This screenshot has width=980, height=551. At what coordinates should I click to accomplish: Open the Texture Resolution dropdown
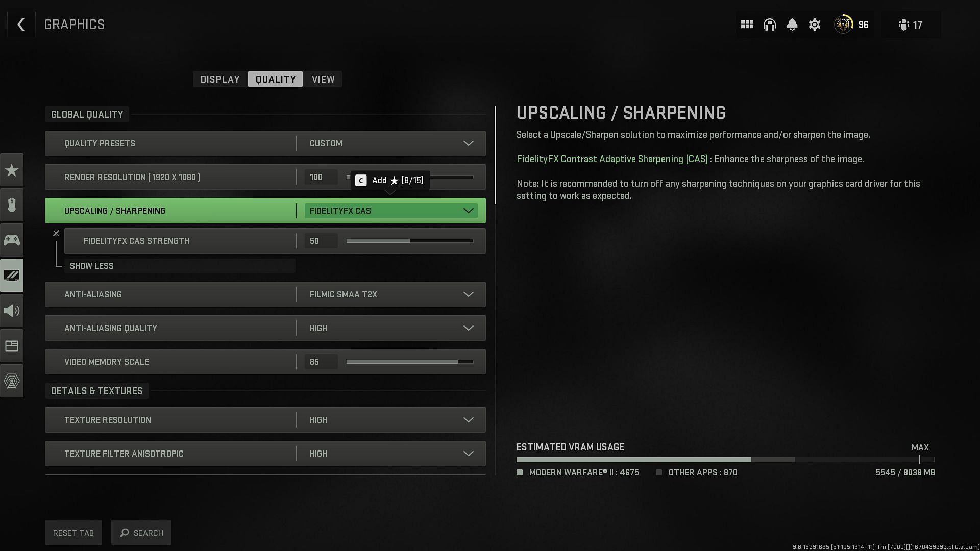[x=391, y=420]
